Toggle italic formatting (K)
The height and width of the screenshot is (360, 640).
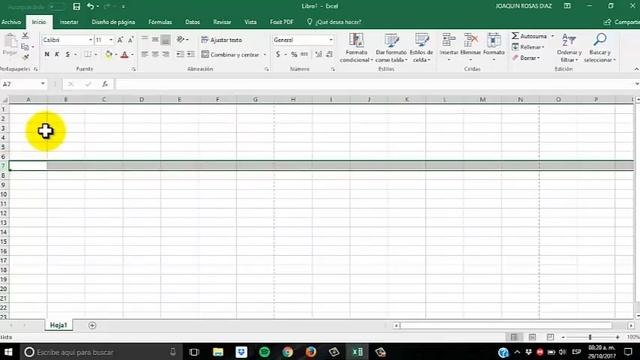pyautogui.click(x=57, y=54)
